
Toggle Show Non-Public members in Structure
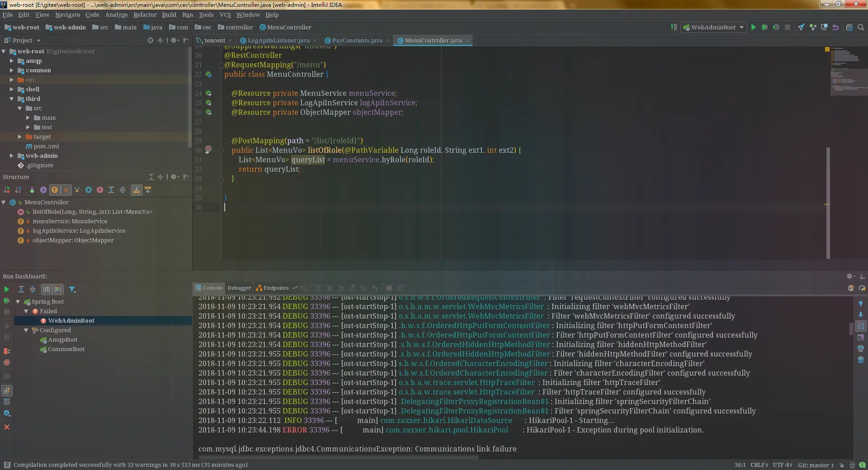tap(66, 190)
